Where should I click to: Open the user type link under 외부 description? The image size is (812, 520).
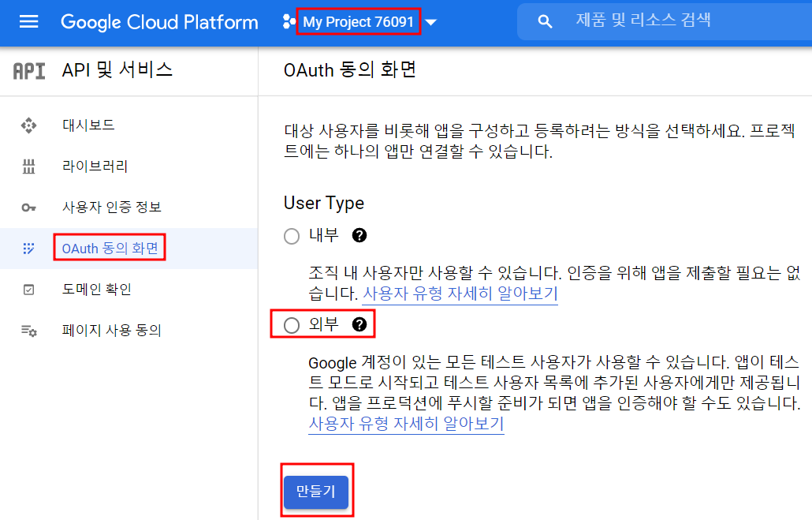[406, 424]
